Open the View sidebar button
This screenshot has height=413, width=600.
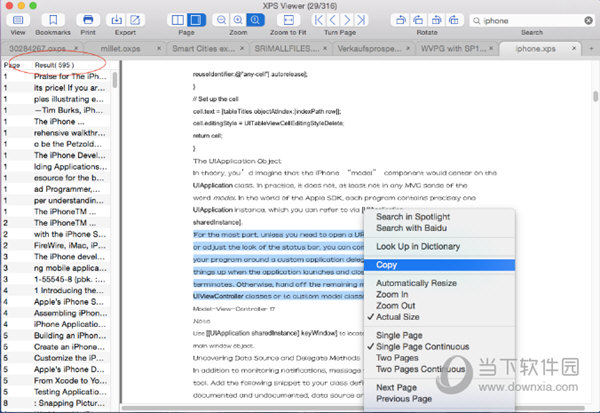tap(18, 20)
